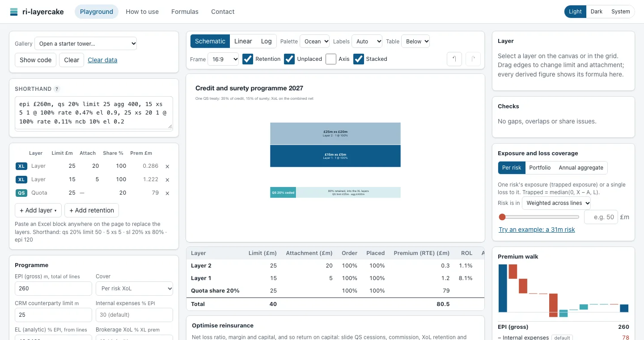Open the Table Below dropdown

coord(415,41)
